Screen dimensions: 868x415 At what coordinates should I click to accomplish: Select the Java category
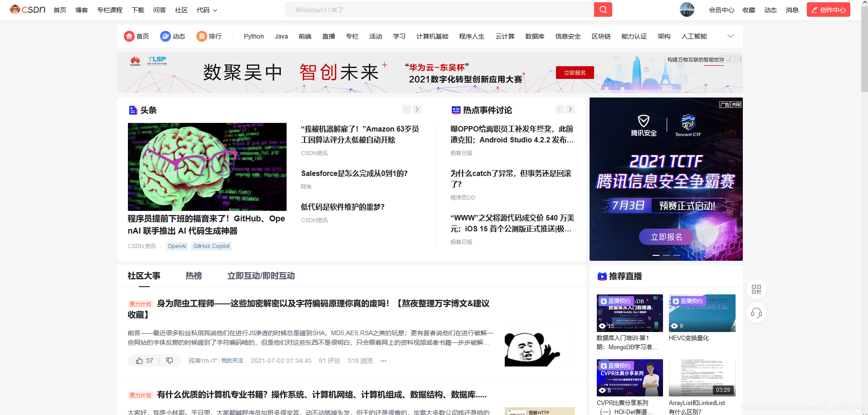coord(281,36)
